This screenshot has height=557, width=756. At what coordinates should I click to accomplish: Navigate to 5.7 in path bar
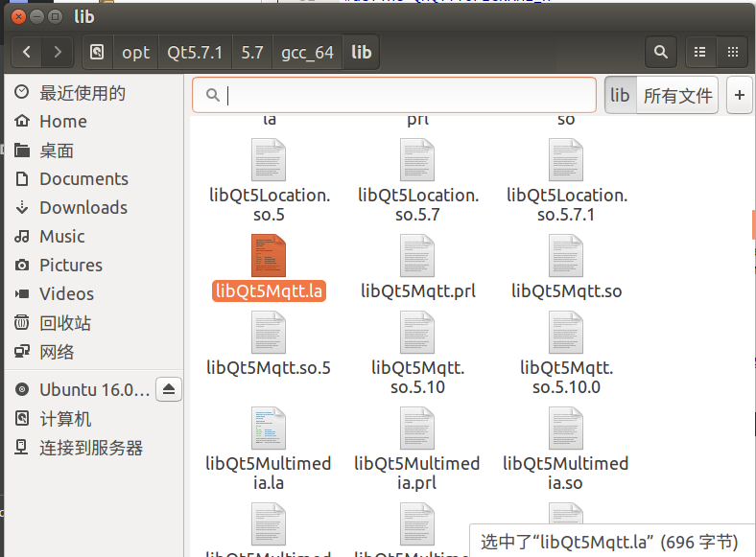pyautogui.click(x=252, y=52)
